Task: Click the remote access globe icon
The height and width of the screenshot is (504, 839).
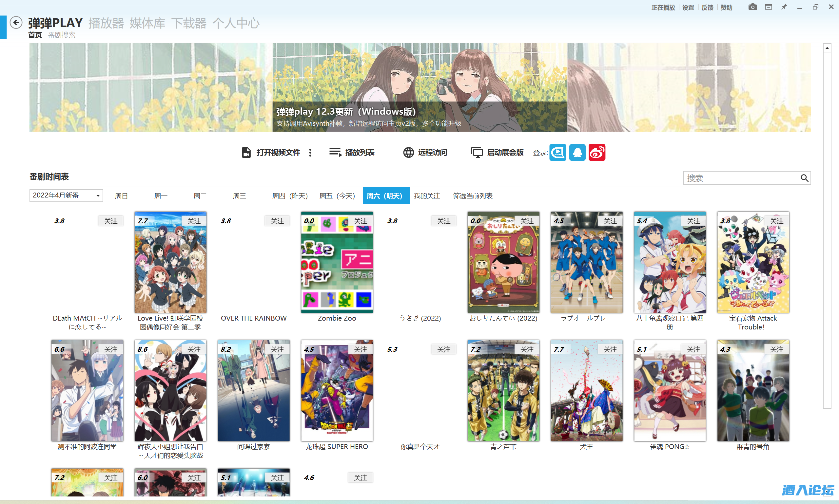Action: tap(408, 153)
